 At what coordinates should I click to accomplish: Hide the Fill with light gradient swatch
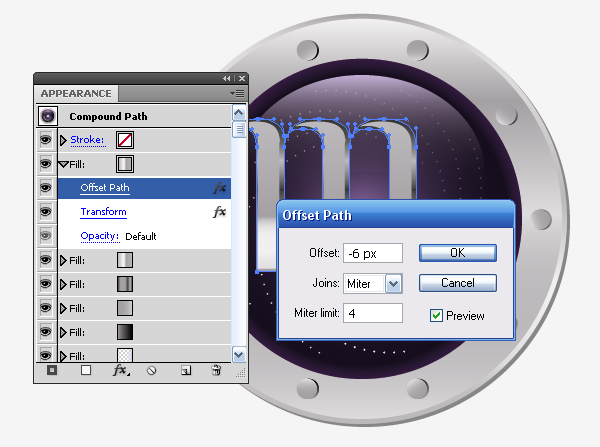(x=46, y=260)
